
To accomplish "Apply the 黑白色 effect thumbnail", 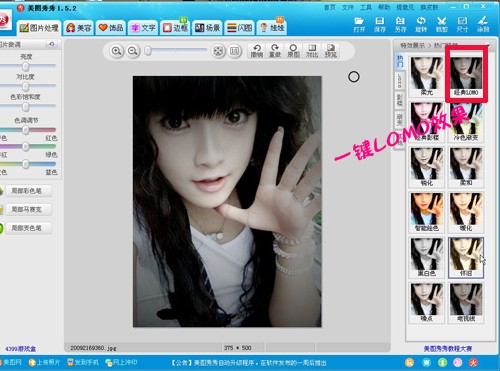I will (x=426, y=258).
